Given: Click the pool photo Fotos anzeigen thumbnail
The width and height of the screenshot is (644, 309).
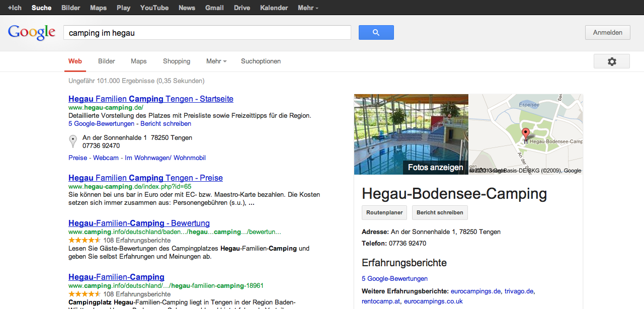Looking at the screenshot, I should point(411,134).
